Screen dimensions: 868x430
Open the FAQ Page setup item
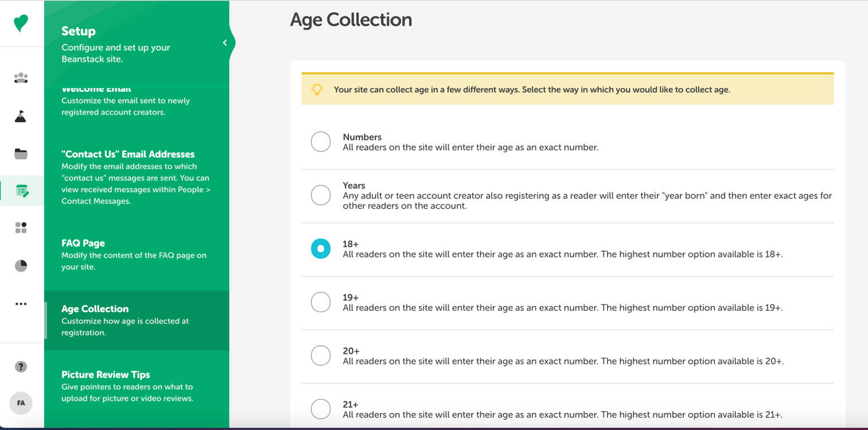pos(137,255)
